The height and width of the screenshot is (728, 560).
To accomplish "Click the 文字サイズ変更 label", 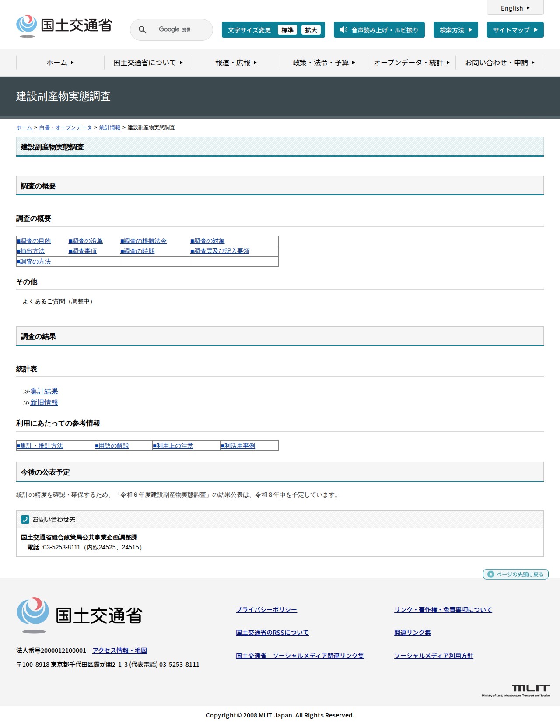I will (249, 30).
